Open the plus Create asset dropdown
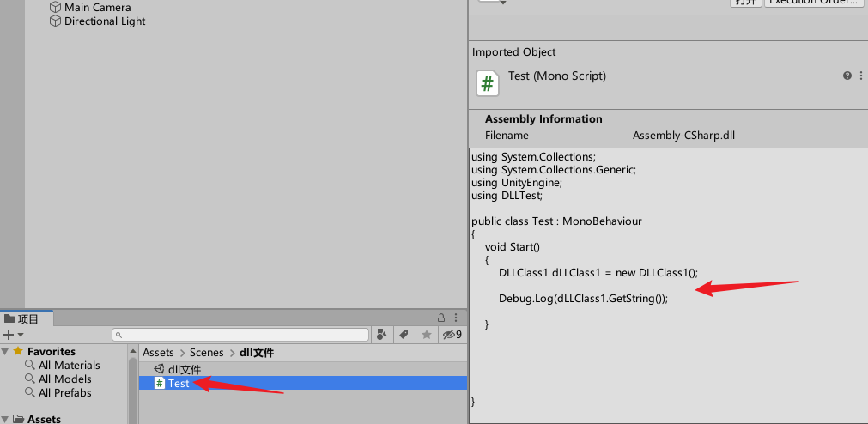 pyautogui.click(x=13, y=335)
